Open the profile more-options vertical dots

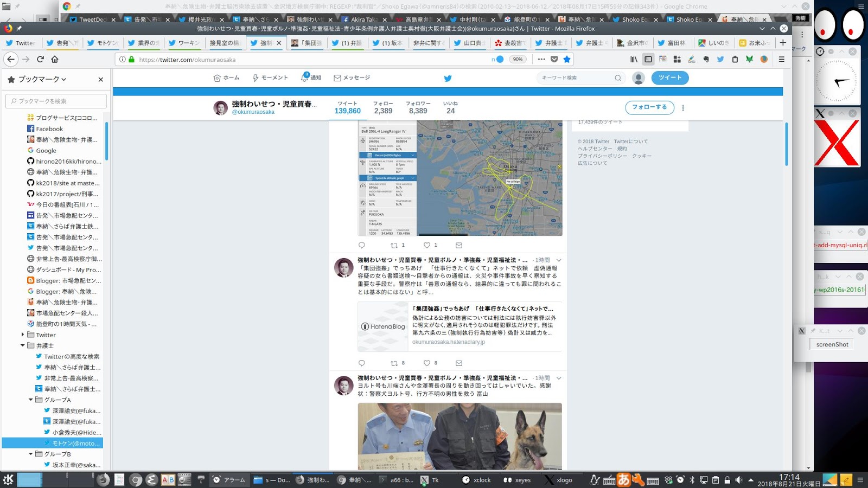point(683,108)
